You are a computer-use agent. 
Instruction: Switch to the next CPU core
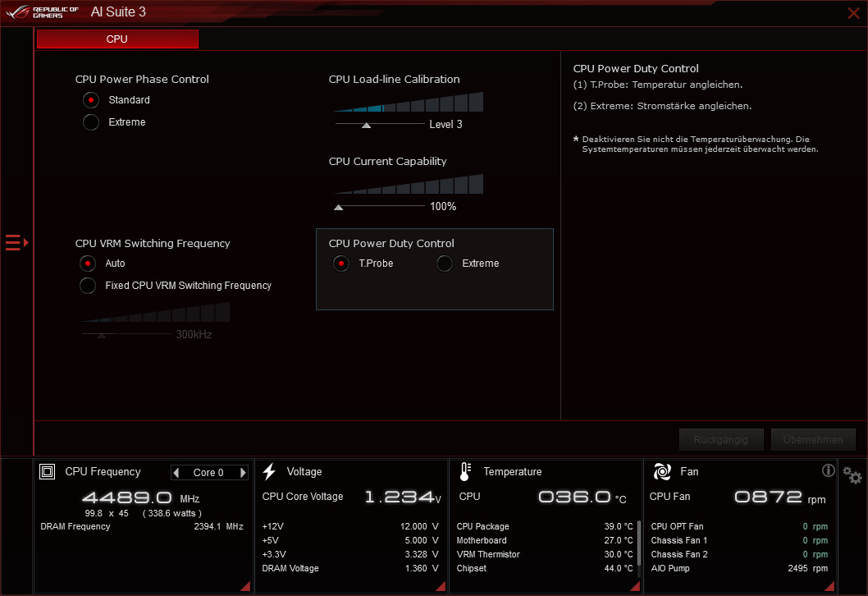243,473
